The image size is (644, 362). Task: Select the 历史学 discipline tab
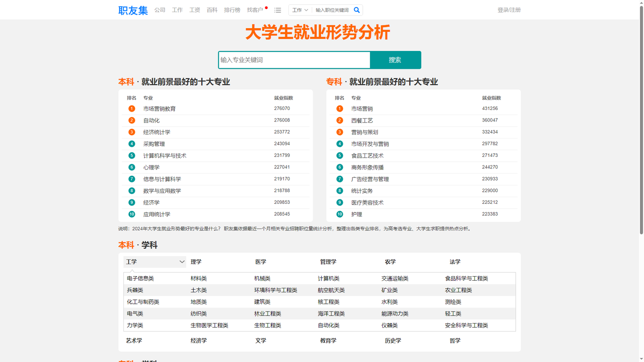click(393, 341)
